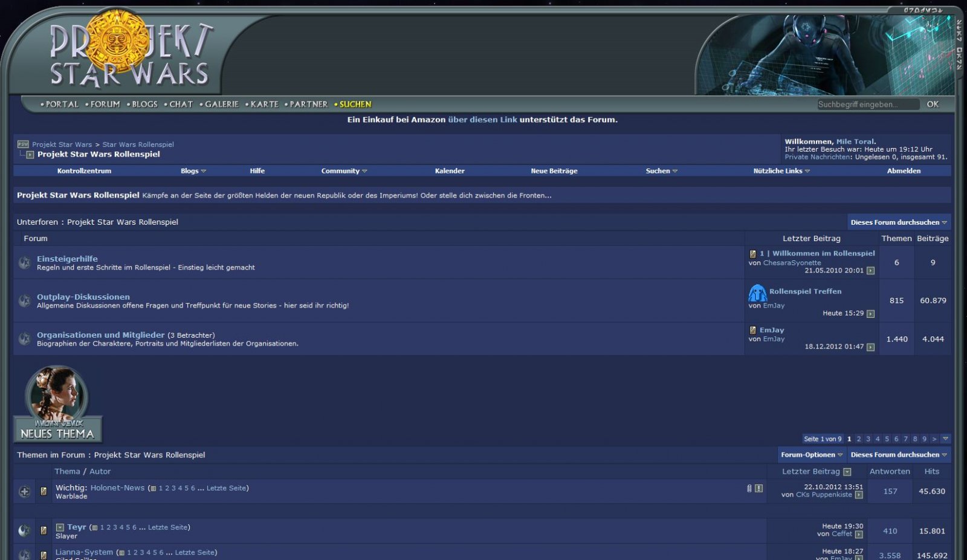The image size is (967, 560).
Task: Click the blue creature icon beside Rollenspiel Treffen
Action: coord(757,292)
